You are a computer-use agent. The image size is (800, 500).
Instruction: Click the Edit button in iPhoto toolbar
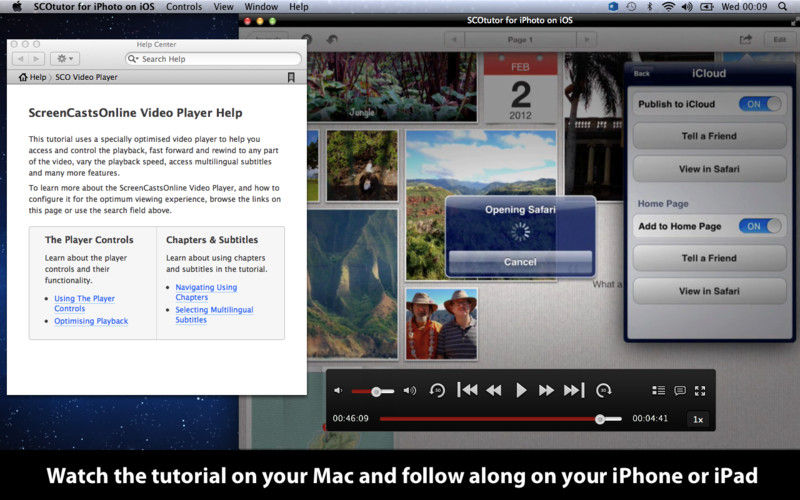(780, 39)
